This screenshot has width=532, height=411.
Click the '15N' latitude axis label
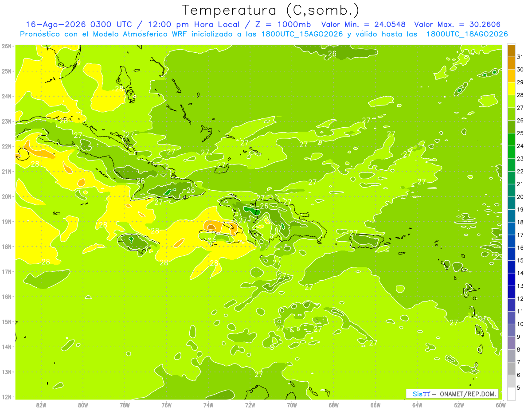click(x=6, y=321)
